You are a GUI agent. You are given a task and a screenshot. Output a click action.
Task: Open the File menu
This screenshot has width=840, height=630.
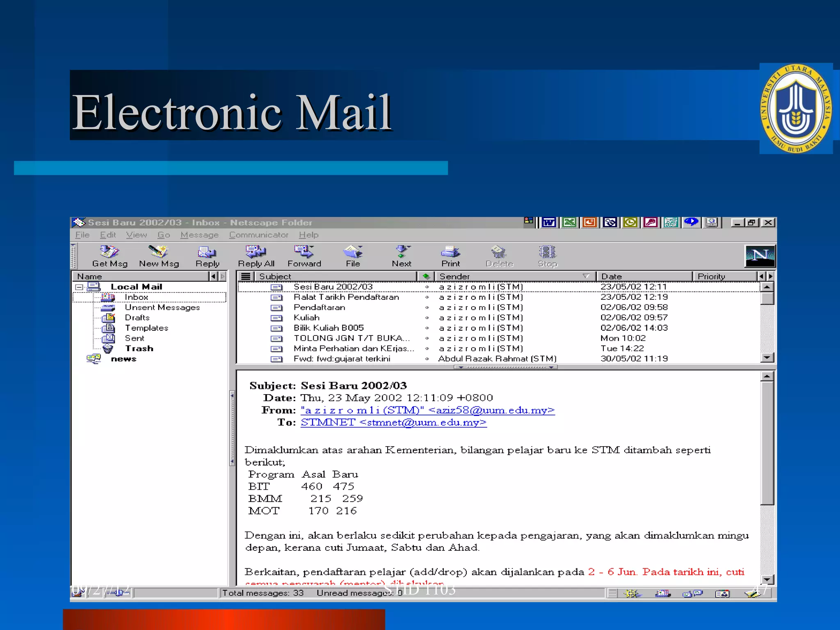pos(82,235)
